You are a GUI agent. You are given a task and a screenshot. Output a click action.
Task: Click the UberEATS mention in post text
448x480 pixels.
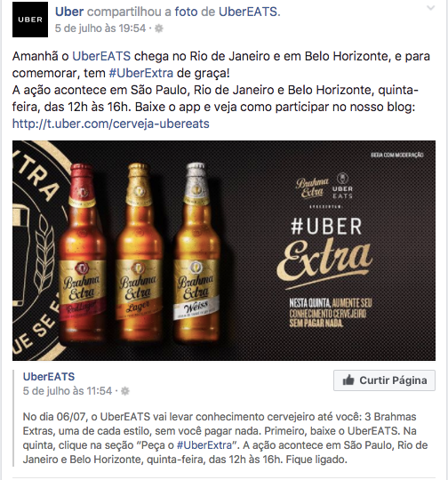(101, 56)
